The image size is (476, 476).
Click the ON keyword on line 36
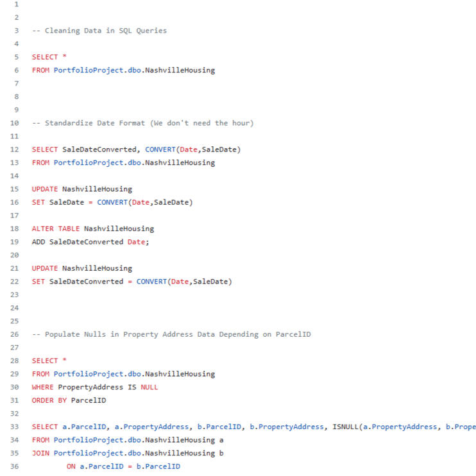pyautogui.click(x=71, y=466)
